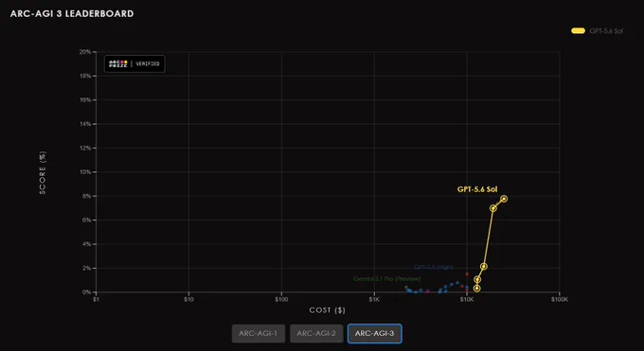The image size is (644, 351).
Task: Switch to the ARC-AGI-1 tab
Action: click(x=259, y=333)
